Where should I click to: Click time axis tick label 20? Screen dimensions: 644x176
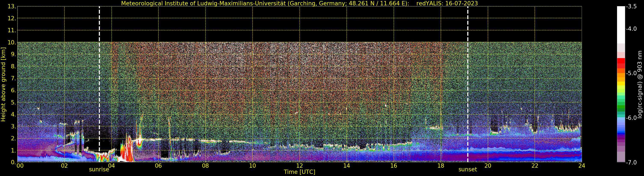pos(488,166)
